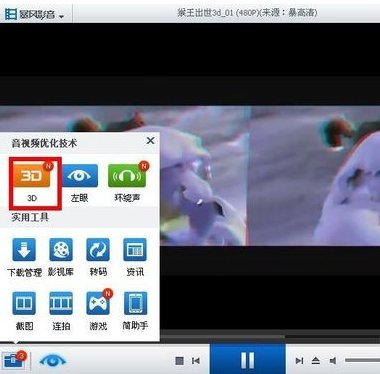Screen dimensions: 380x374
Task: Stop video playback
Action: point(179,361)
